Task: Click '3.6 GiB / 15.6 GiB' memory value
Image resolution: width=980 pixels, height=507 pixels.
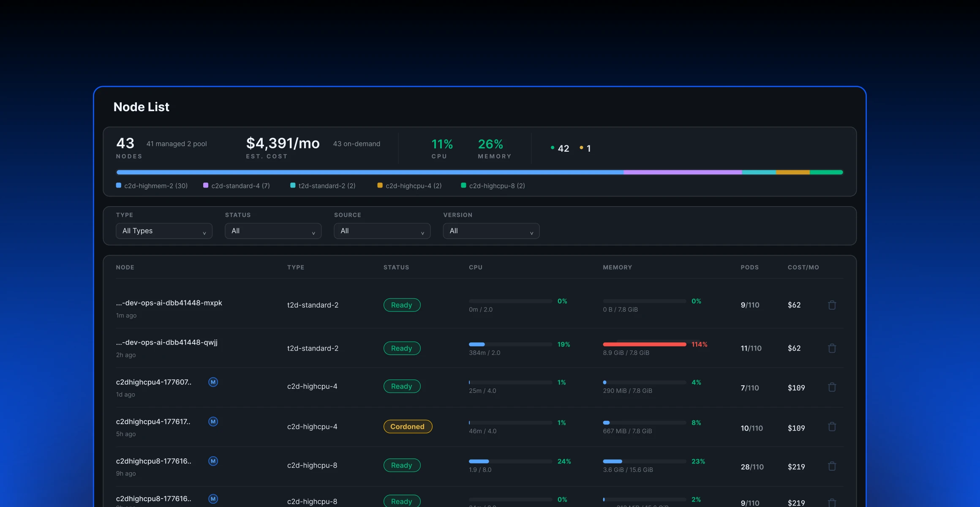Action: [628, 470]
